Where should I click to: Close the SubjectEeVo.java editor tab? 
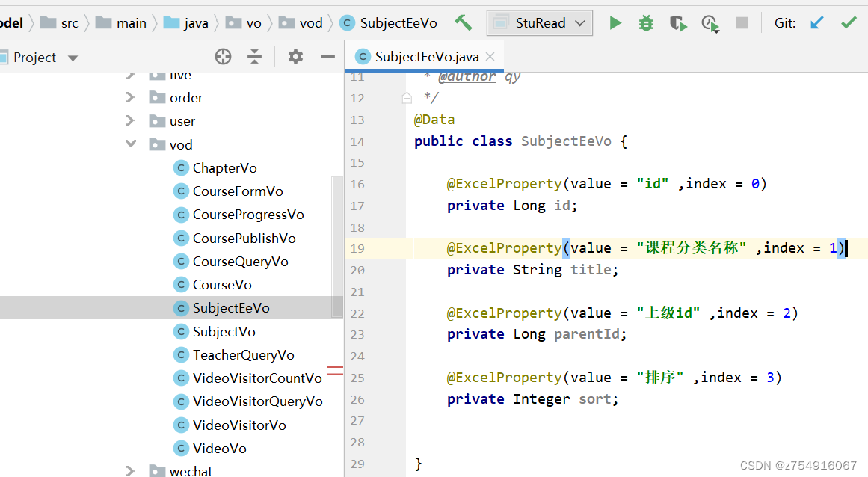click(490, 57)
